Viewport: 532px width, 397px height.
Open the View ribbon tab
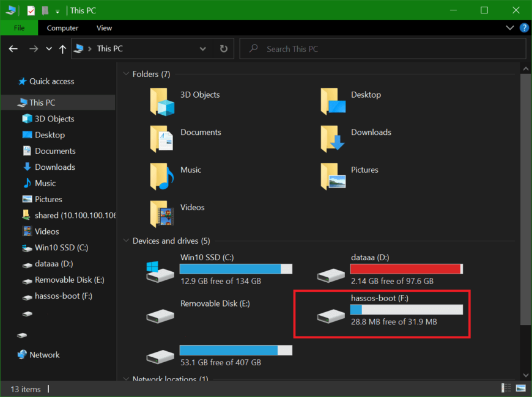[x=104, y=28]
